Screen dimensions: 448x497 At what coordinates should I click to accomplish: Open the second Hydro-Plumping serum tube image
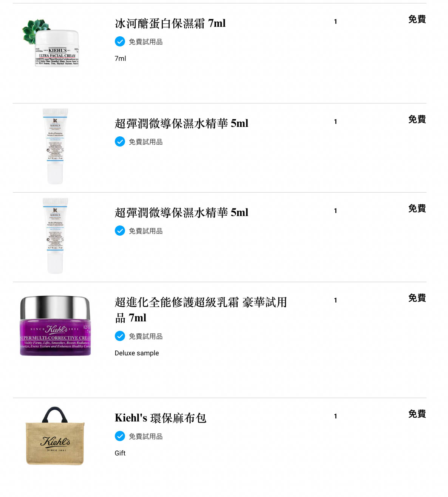[55, 235]
